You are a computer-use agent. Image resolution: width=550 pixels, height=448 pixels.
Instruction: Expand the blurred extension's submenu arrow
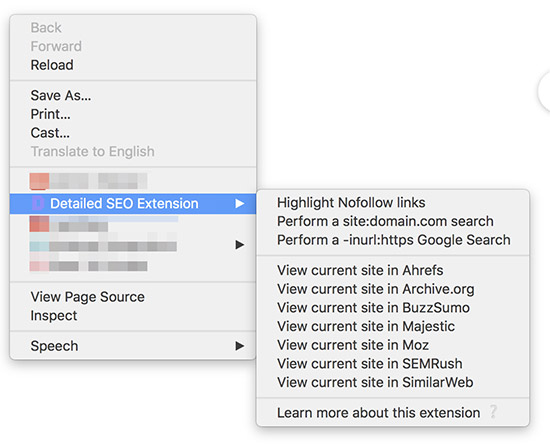[x=240, y=245]
